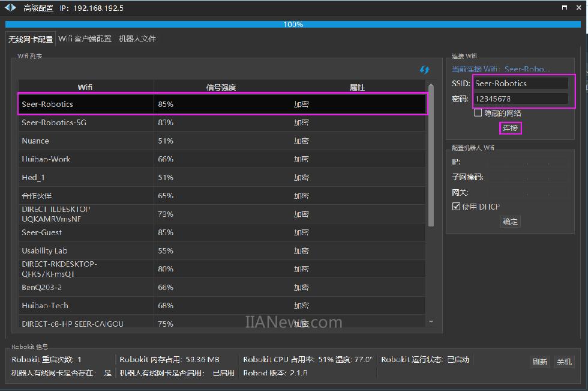Click the 连接 button to connect Wifi
The width and height of the screenshot is (588, 391).
(510, 128)
